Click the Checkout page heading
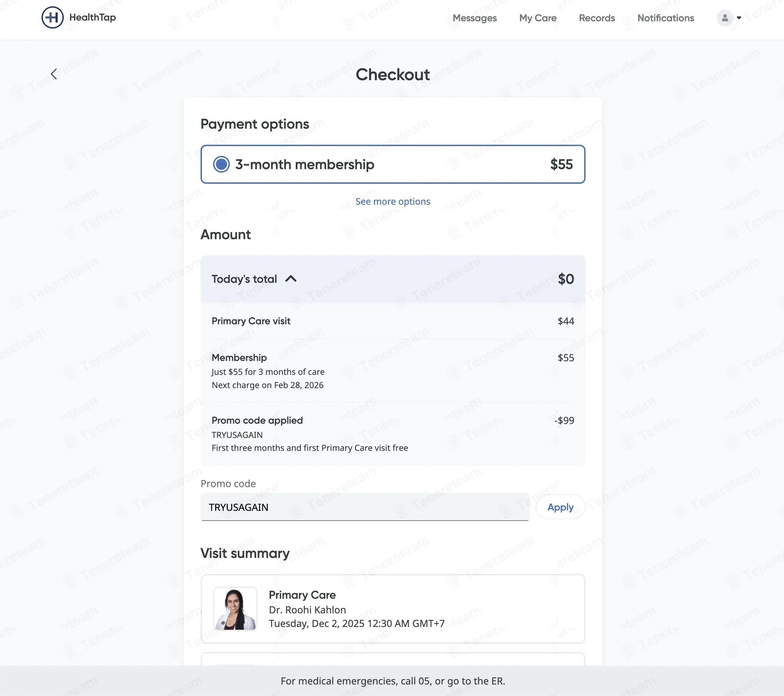 393,74
